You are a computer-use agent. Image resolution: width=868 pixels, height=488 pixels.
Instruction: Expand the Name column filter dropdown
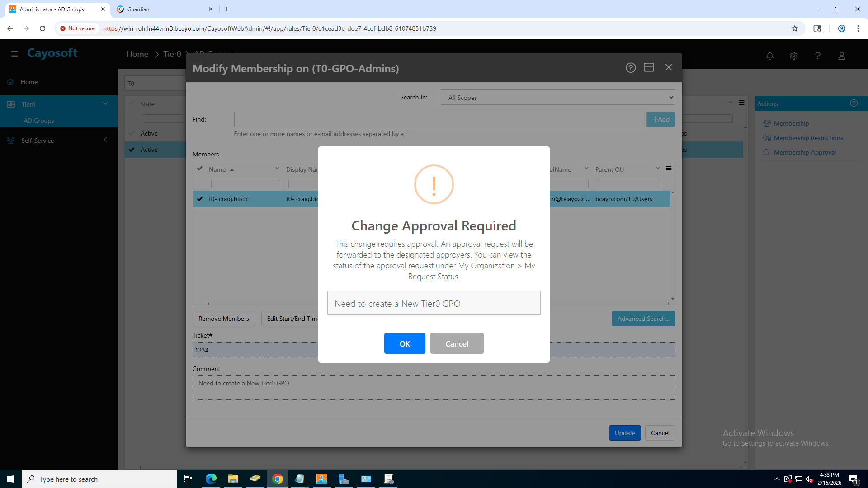click(x=277, y=169)
